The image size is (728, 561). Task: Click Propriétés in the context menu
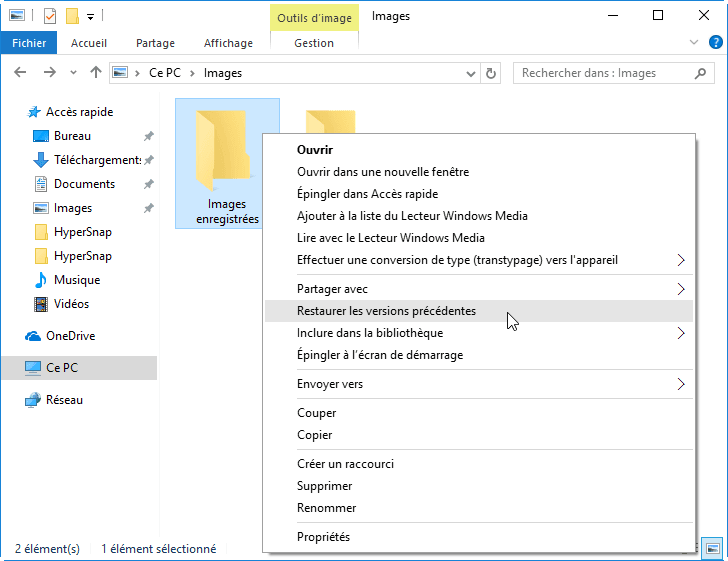[x=323, y=537]
